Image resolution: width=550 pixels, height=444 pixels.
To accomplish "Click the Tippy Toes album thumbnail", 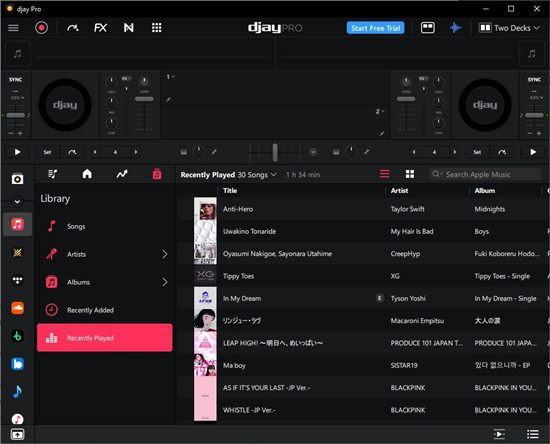I will tap(205, 276).
